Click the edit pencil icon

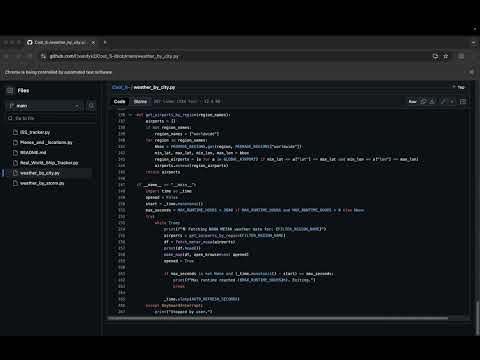(443, 101)
